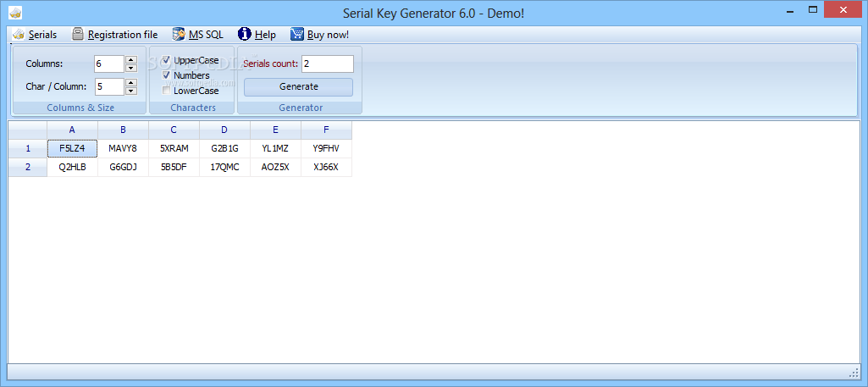Viewport: 868px width, 387px height.
Task: Increase Char / Column with up arrow
Action: point(131,82)
